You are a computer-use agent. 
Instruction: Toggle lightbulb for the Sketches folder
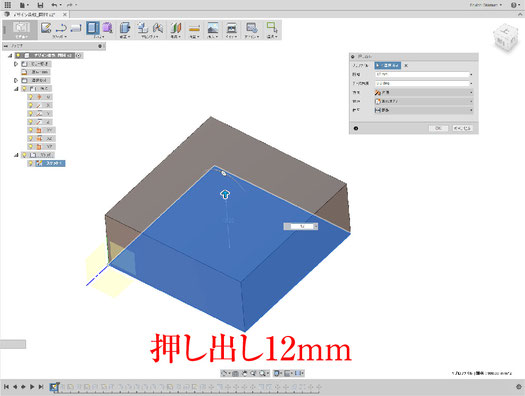pos(24,155)
